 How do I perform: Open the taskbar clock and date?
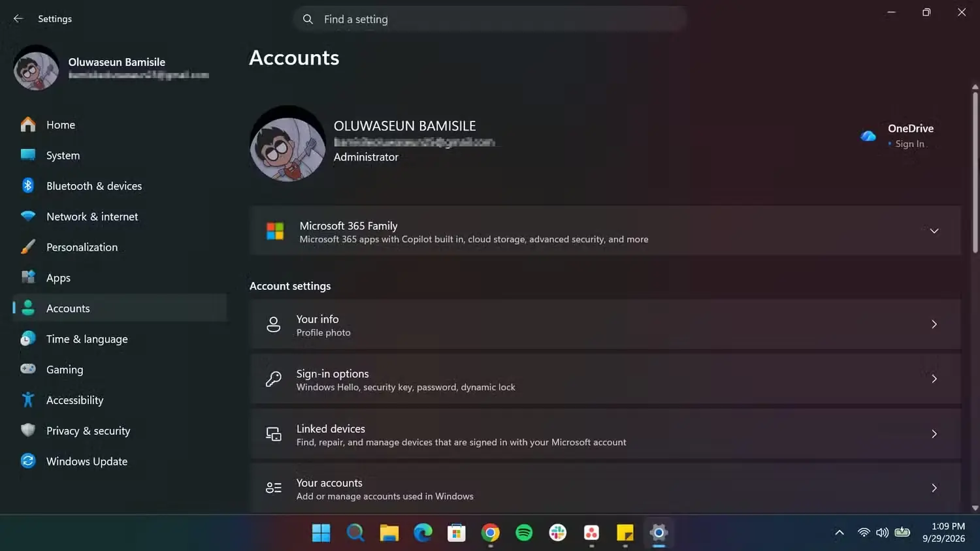pyautogui.click(x=943, y=533)
